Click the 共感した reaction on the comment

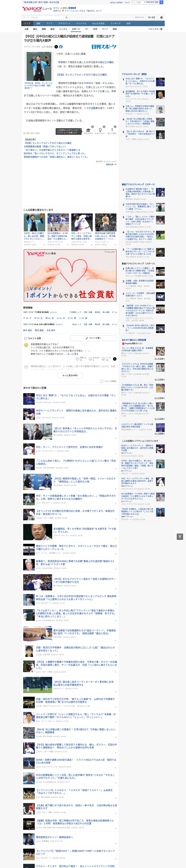pyautogui.click(x=81, y=359)
